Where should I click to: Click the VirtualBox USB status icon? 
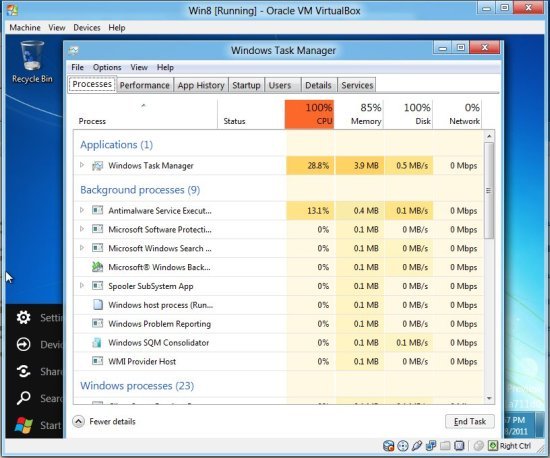[x=417, y=446]
